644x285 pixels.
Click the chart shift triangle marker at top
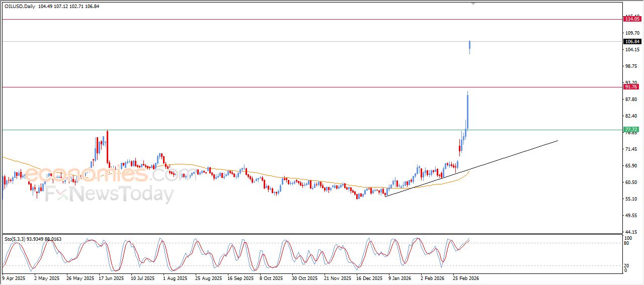pyautogui.click(x=472, y=4)
